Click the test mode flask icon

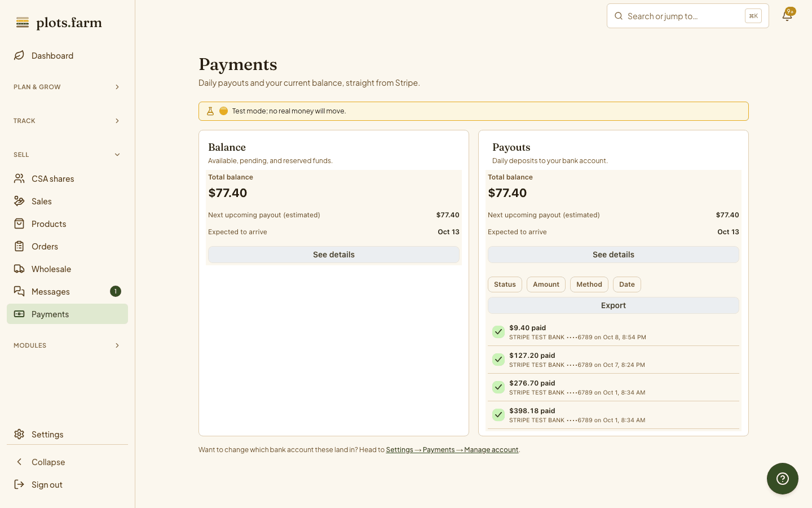(210, 111)
